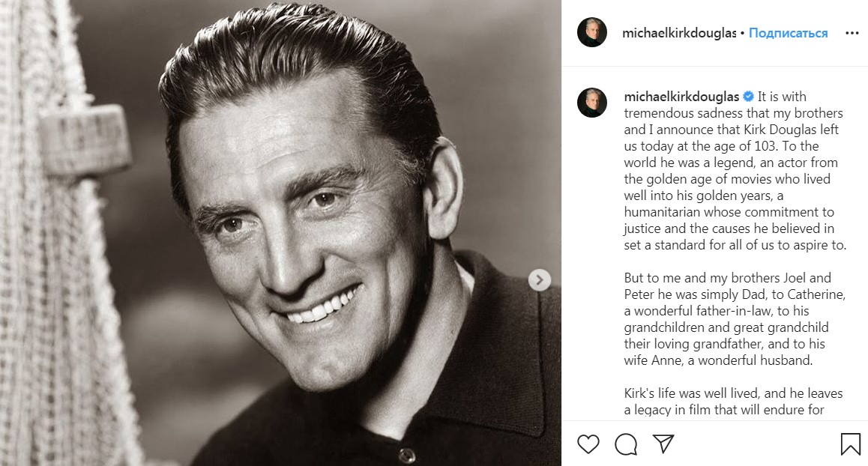Save the post with the bookmark icon
Image resolution: width=868 pixels, height=466 pixels.
851,444
